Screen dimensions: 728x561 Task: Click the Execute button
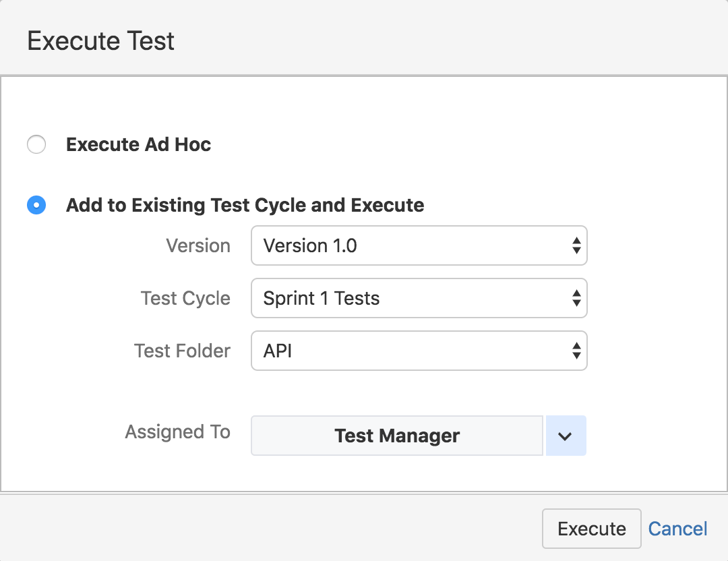point(591,529)
